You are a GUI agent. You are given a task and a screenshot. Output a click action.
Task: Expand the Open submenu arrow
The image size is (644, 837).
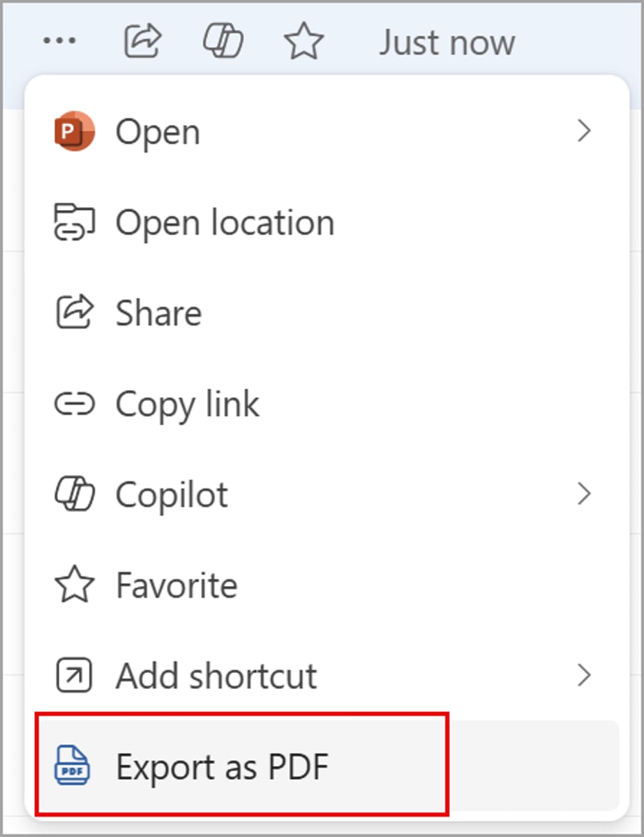[x=585, y=131]
